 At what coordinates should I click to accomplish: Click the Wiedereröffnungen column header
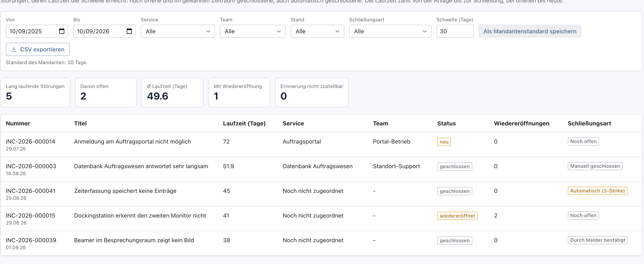(x=521, y=123)
